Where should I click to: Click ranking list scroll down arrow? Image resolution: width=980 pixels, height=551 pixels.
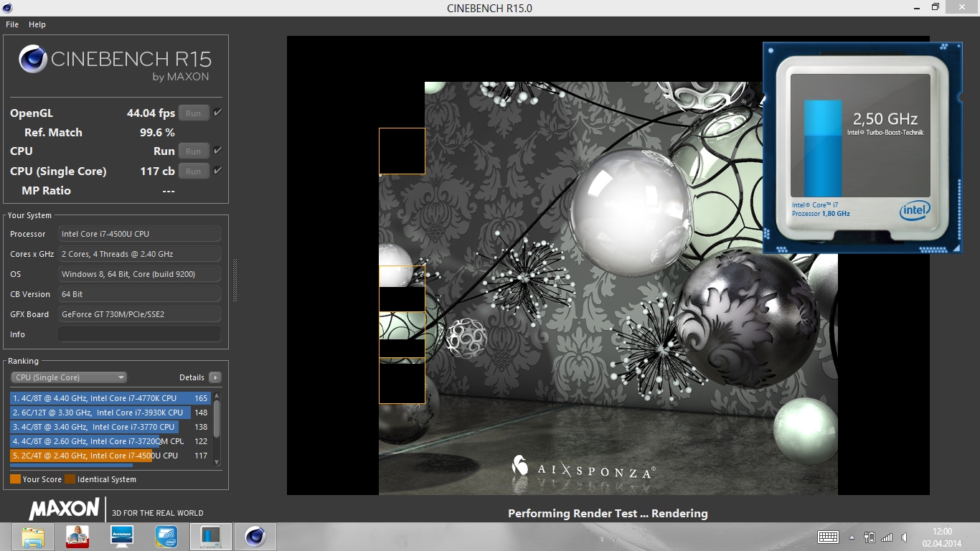pyautogui.click(x=217, y=462)
